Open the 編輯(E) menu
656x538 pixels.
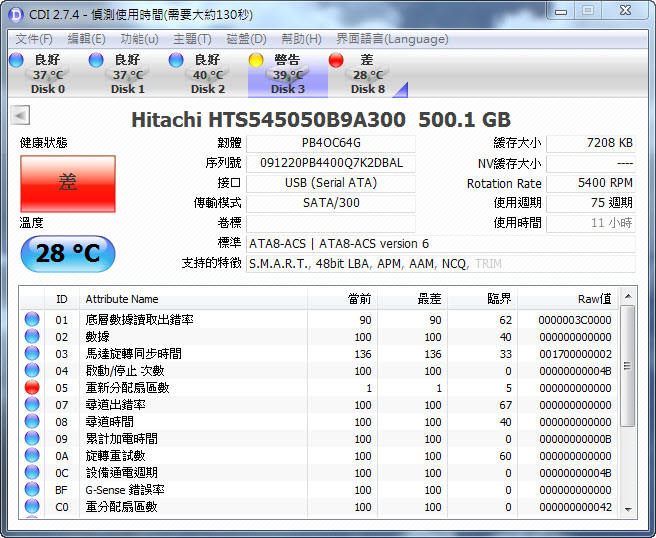pyautogui.click(x=87, y=39)
